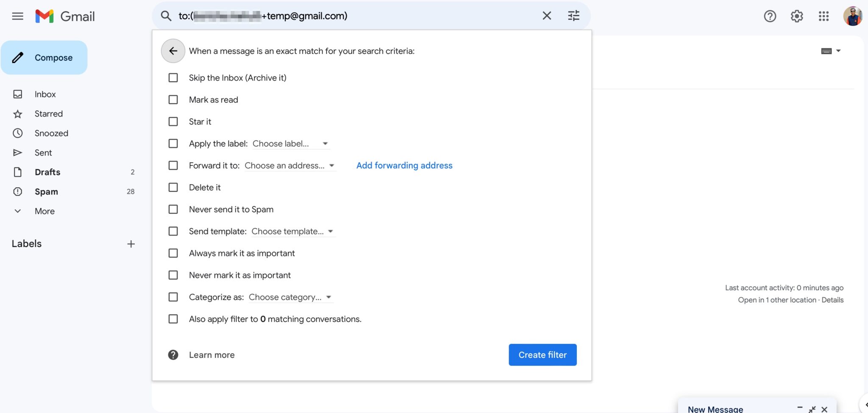Clear the search query with the X icon
Screen dimensions: 868x413
click(x=547, y=15)
